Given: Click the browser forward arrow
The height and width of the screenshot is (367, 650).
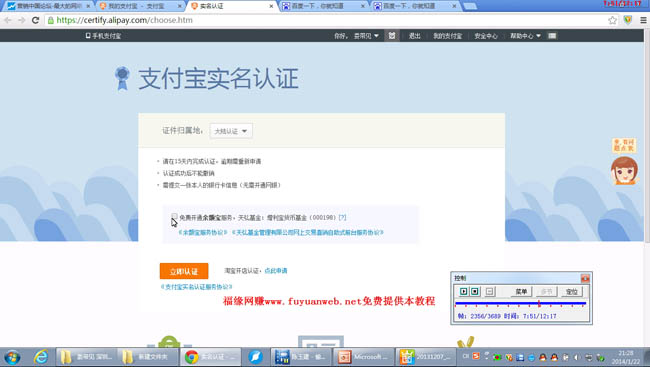Looking at the screenshot, I should (22, 20).
